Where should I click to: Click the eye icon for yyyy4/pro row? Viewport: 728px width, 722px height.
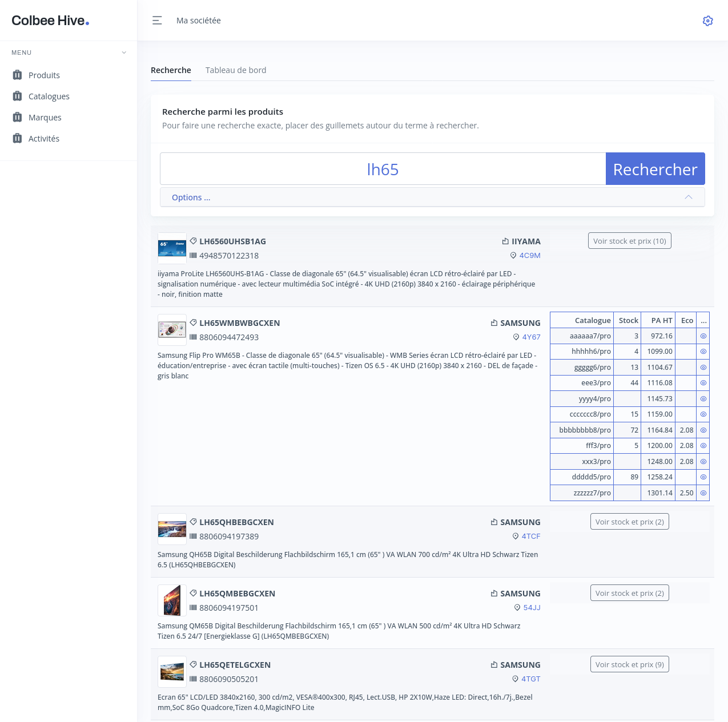(x=703, y=399)
